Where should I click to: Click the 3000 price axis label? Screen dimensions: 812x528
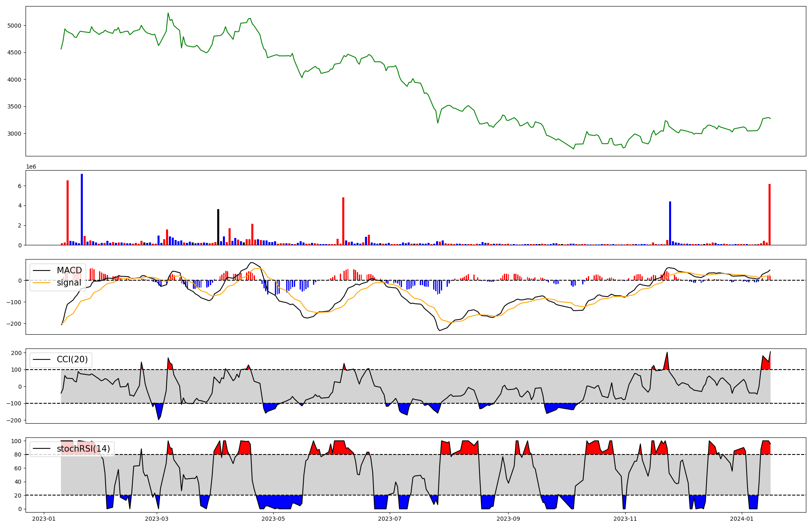click(14, 134)
